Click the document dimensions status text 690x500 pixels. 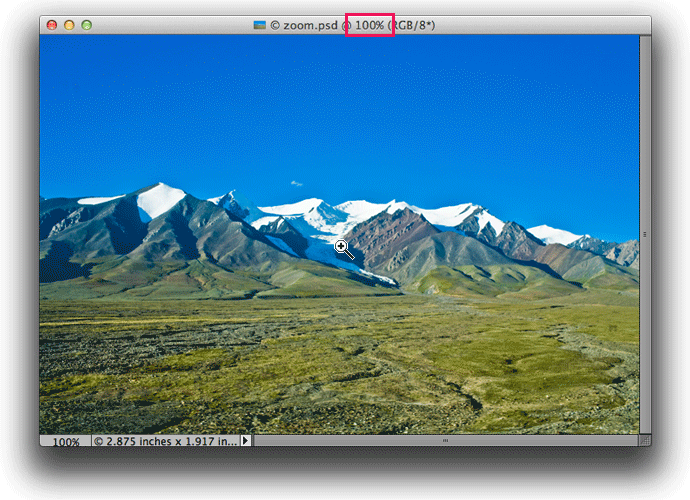click(166, 441)
